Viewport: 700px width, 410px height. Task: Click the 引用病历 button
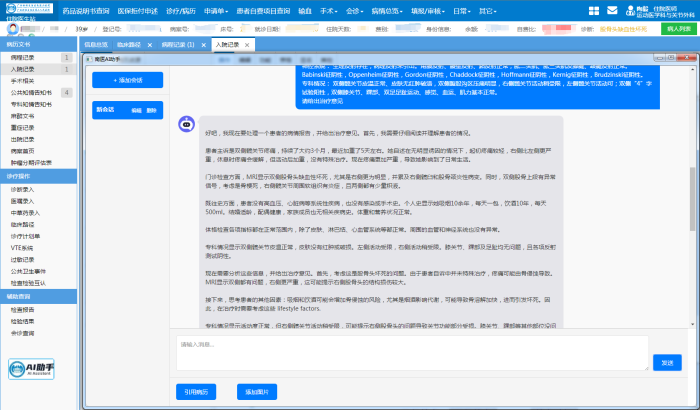coord(196,391)
